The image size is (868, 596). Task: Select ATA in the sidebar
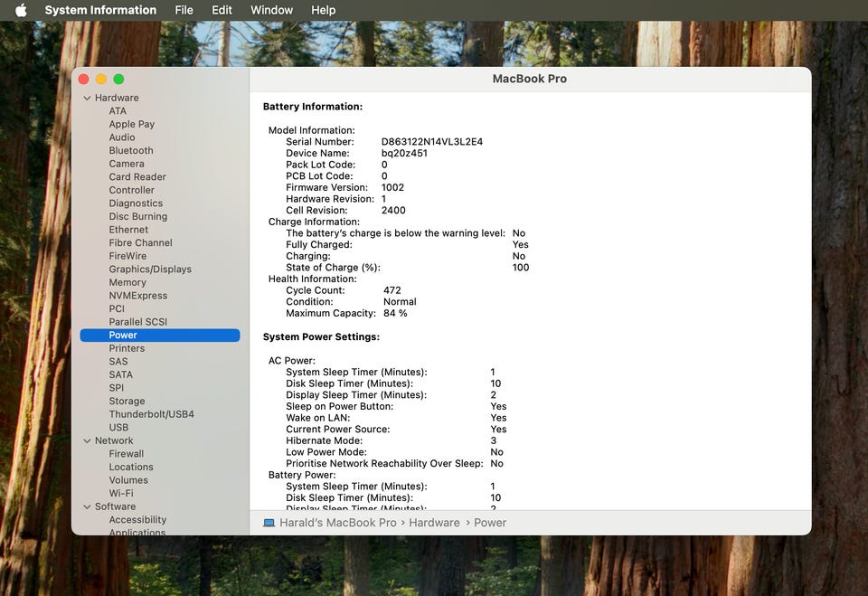[x=118, y=110]
